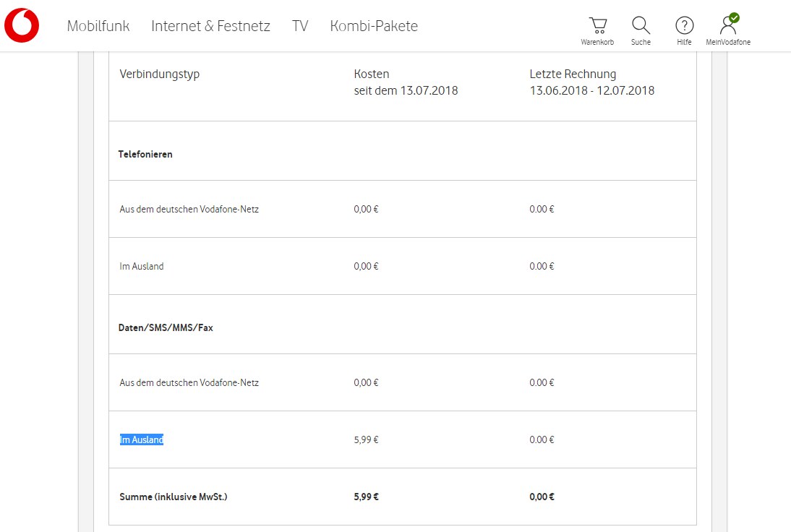
Task: Click the 5,99 € Im Ausland cost
Action: pyautogui.click(x=366, y=439)
